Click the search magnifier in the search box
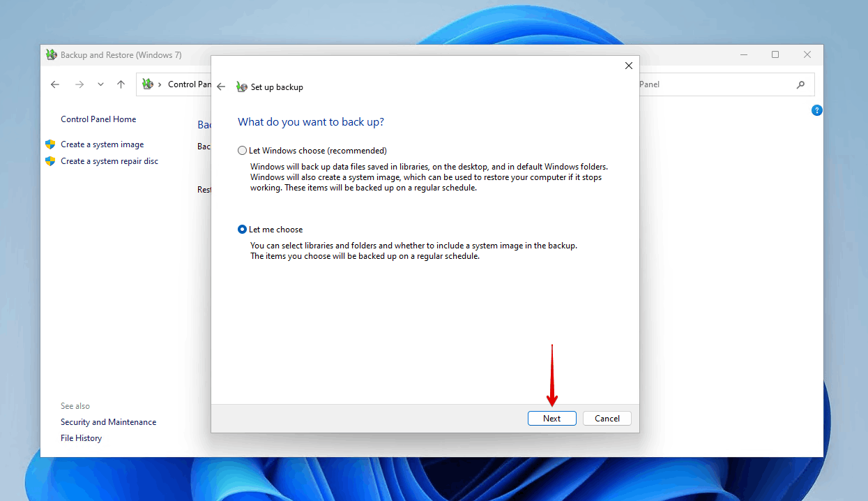This screenshot has width=868, height=501. (800, 84)
